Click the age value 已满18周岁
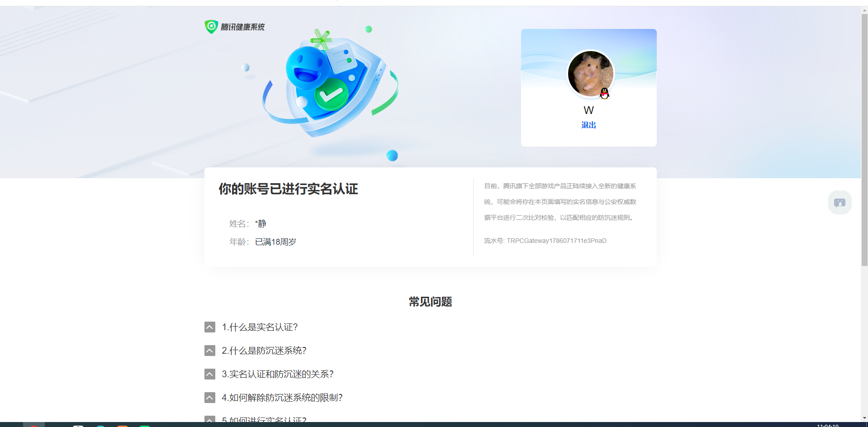This screenshot has height=427, width=868. 275,242
